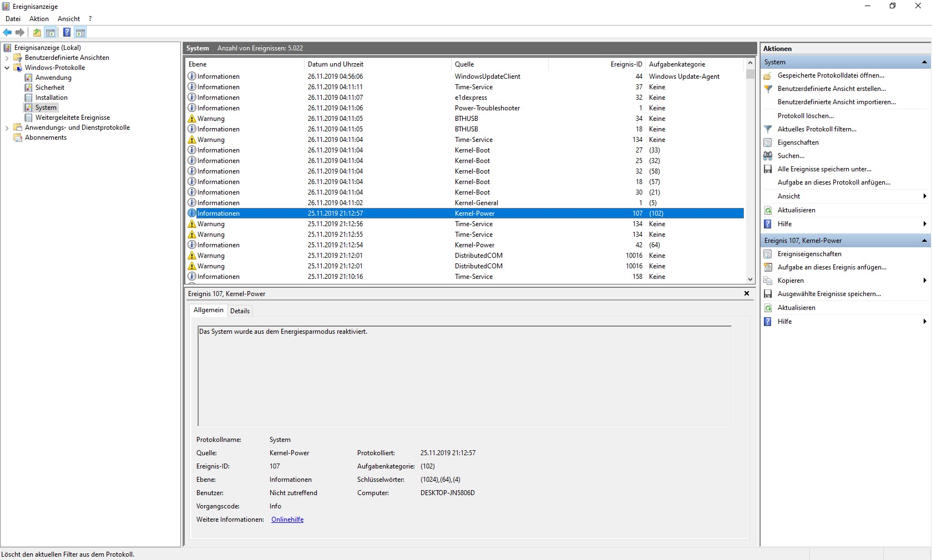Click the save icon for Alle Ereignisse speichern unter
This screenshot has width=932, height=560.
pos(768,170)
